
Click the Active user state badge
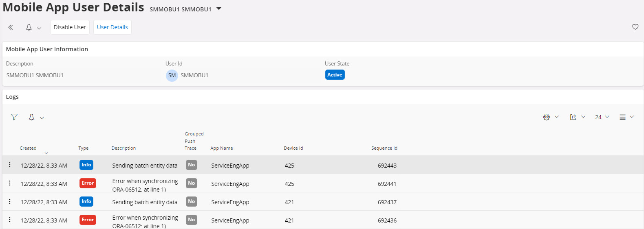tap(335, 75)
